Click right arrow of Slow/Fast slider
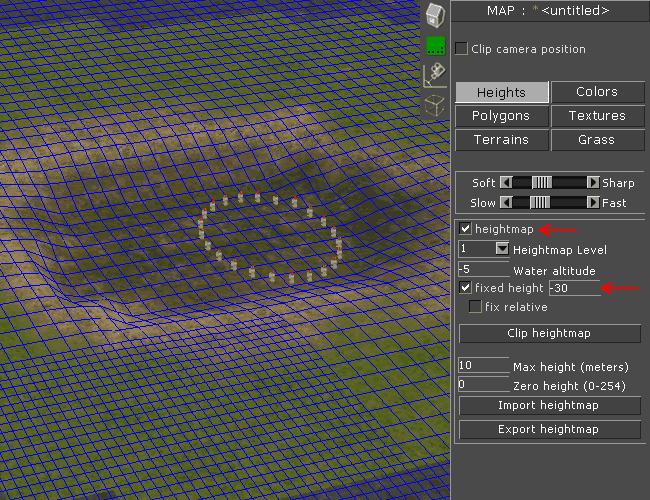 click(x=593, y=202)
